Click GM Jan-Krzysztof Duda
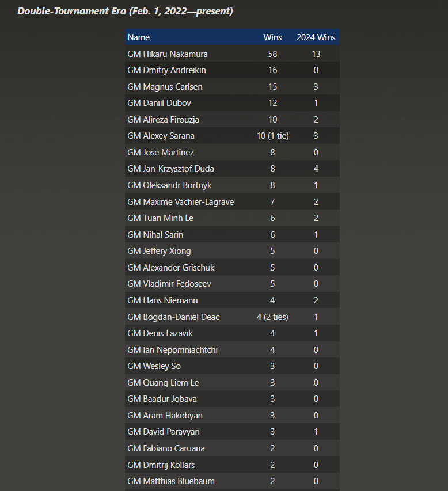448x491 pixels. click(x=170, y=169)
